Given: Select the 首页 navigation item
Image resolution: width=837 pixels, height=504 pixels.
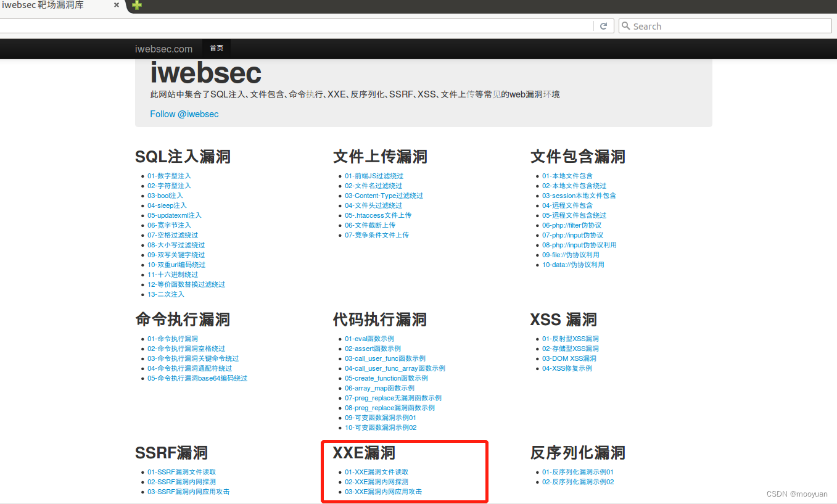Looking at the screenshot, I should click(216, 48).
